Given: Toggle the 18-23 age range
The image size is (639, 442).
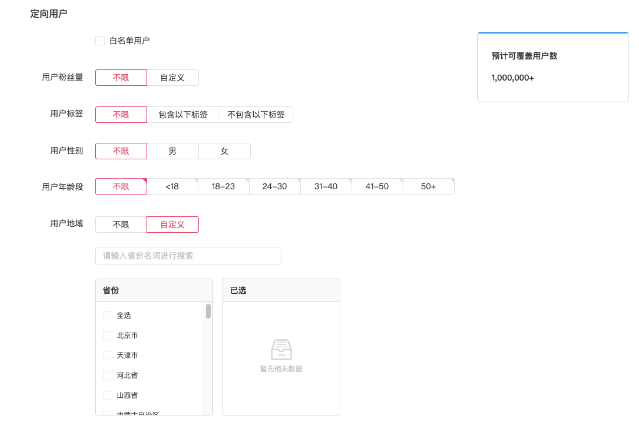Looking at the screenshot, I should [x=223, y=187].
